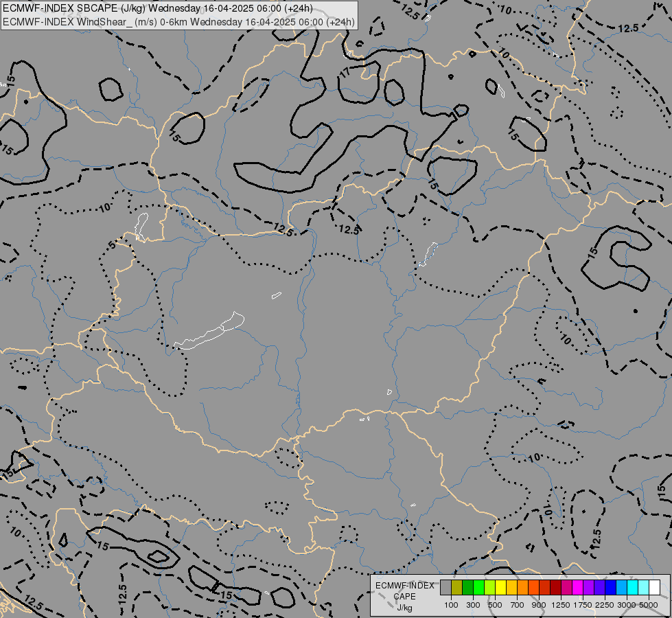This screenshot has height=618, width=672.
Task: Pick the pure yellow legend swatch
Action: pyautogui.click(x=500, y=588)
